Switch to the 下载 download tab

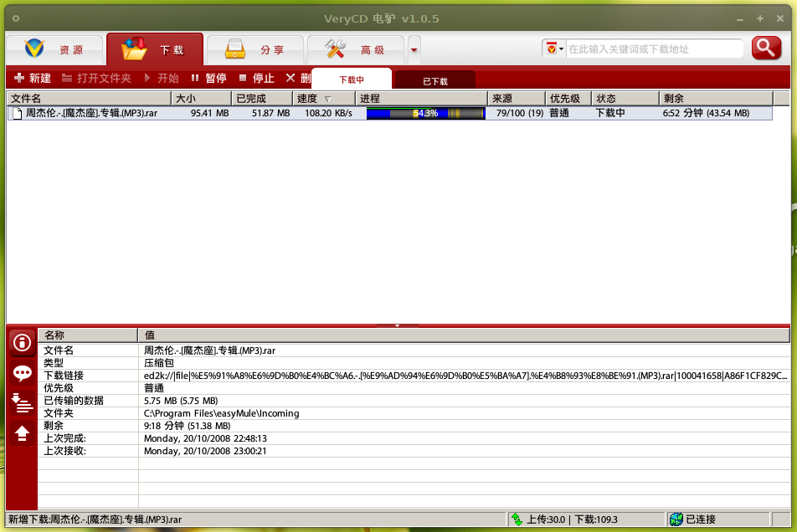(155, 49)
